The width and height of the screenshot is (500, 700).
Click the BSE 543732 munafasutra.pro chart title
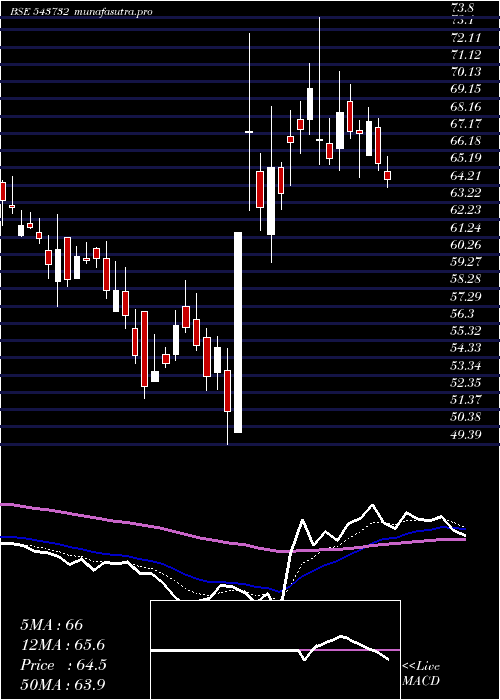point(82,12)
